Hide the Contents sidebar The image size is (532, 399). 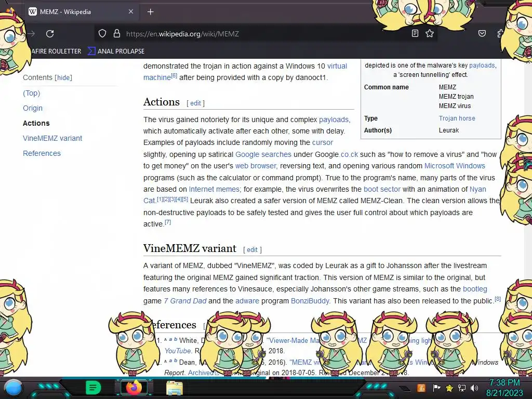click(63, 78)
